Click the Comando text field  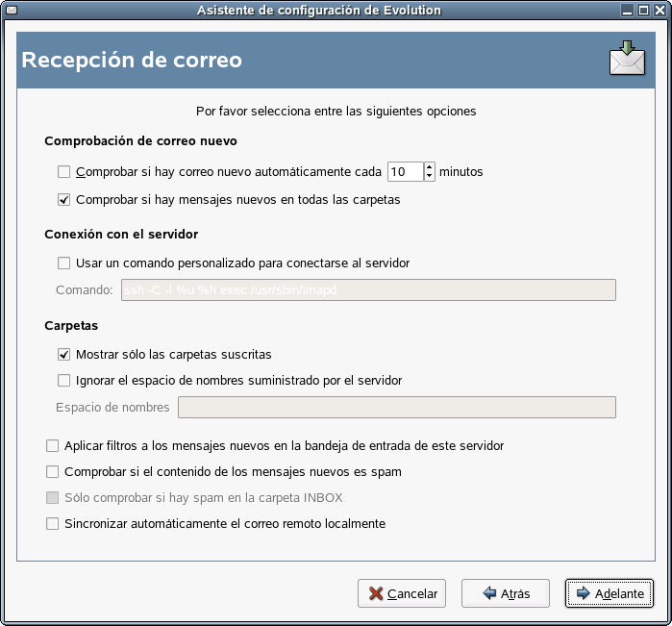[x=368, y=289]
